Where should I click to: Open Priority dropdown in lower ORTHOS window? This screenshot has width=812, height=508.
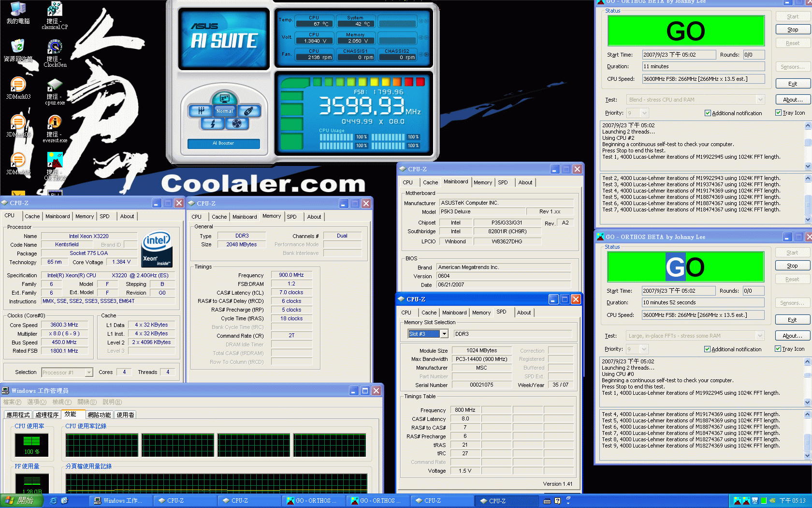pos(644,349)
